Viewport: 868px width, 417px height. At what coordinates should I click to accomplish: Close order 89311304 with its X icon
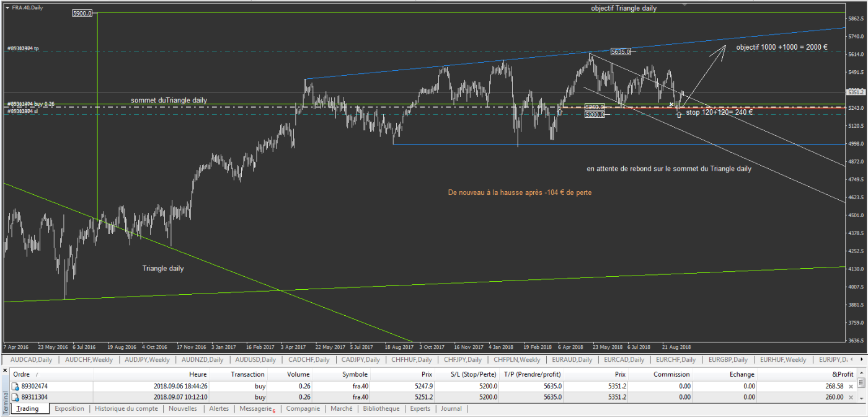tap(851, 397)
